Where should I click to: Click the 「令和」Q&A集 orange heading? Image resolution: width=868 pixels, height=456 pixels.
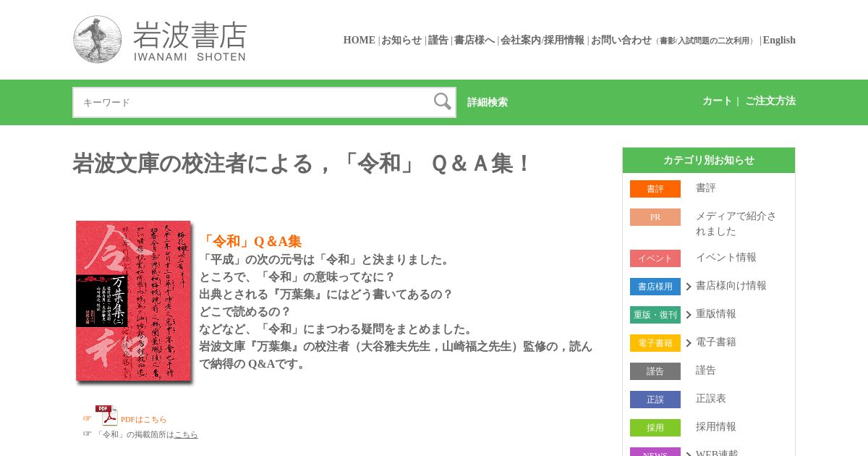[x=250, y=242]
